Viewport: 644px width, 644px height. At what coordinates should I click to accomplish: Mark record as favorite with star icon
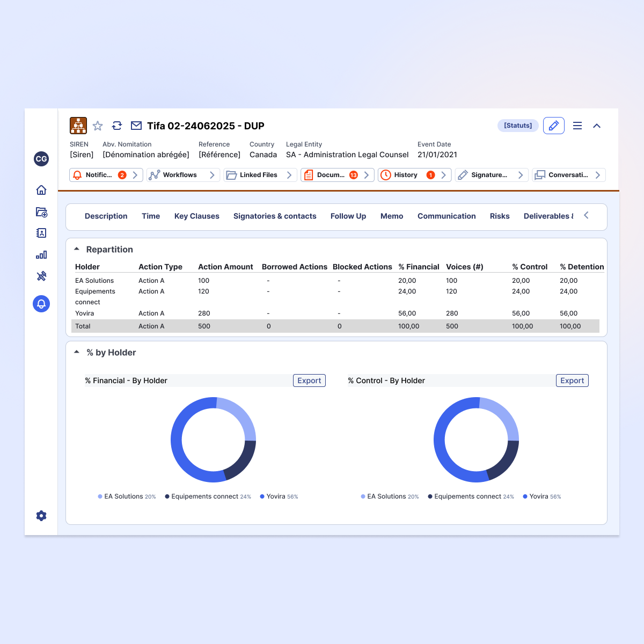pyautogui.click(x=98, y=126)
